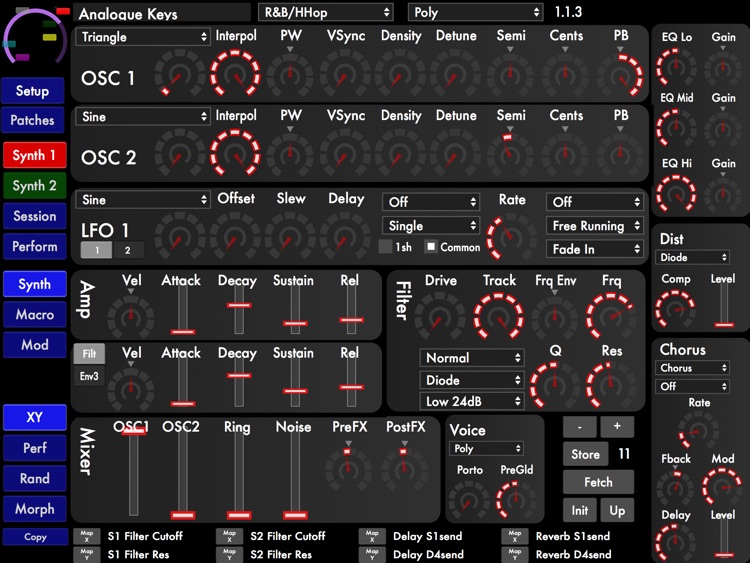Click the minus stepper button
Viewport: 750px width, 563px height.
click(x=580, y=426)
